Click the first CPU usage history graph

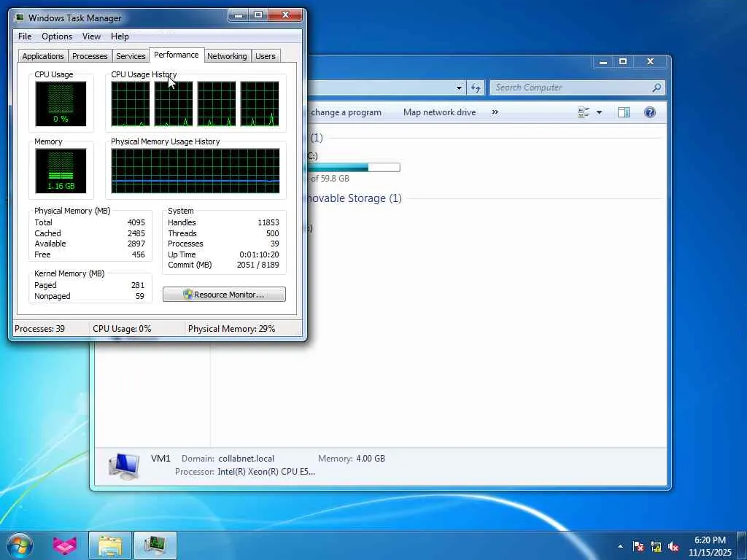(x=130, y=104)
